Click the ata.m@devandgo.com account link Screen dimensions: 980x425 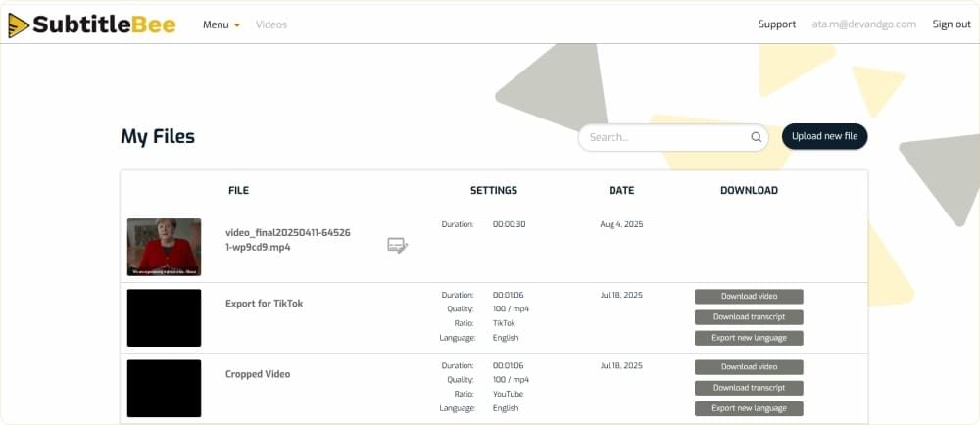tap(863, 24)
